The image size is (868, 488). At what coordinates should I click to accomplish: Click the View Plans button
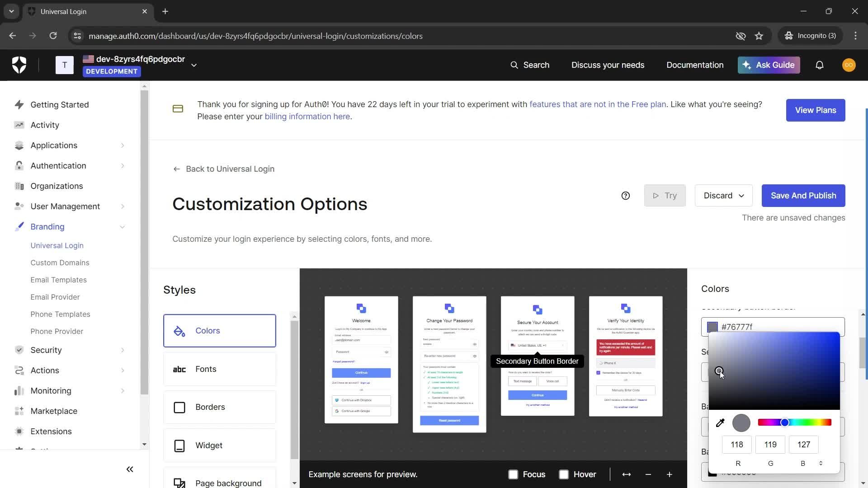click(x=816, y=110)
